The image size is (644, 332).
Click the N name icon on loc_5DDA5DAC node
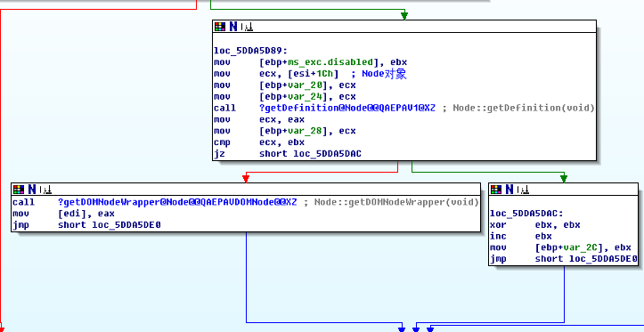click(x=509, y=190)
